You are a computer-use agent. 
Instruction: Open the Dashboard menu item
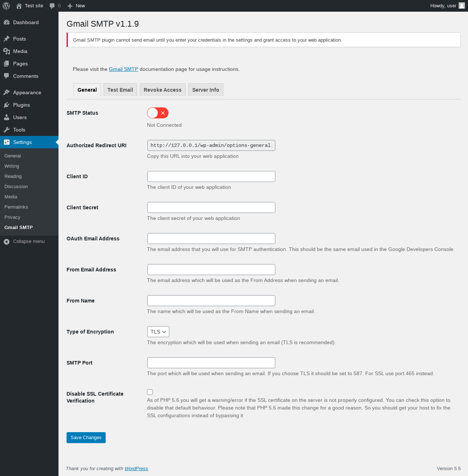pos(29,22)
